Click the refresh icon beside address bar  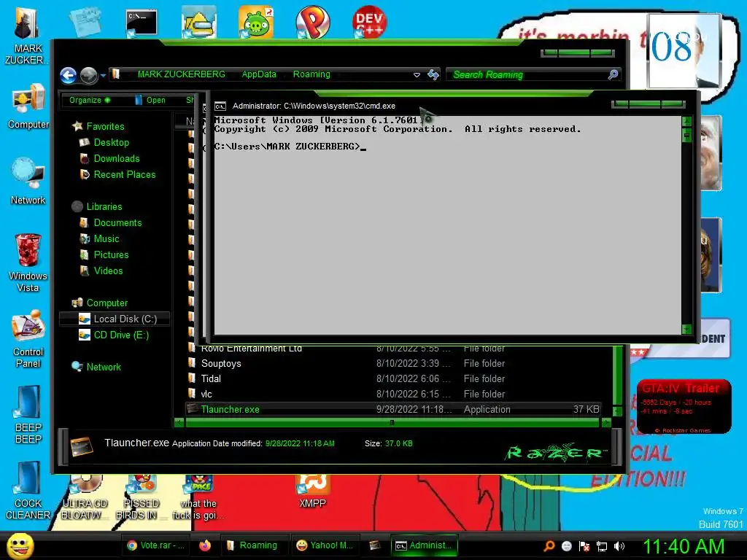pos(433,74)
